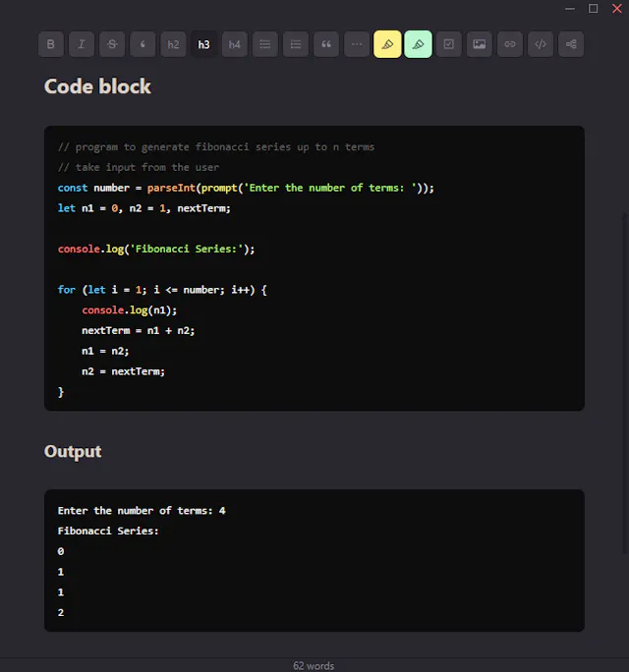Apply h2 heading style
Viewport: 629px width, 672px height.
173,44
